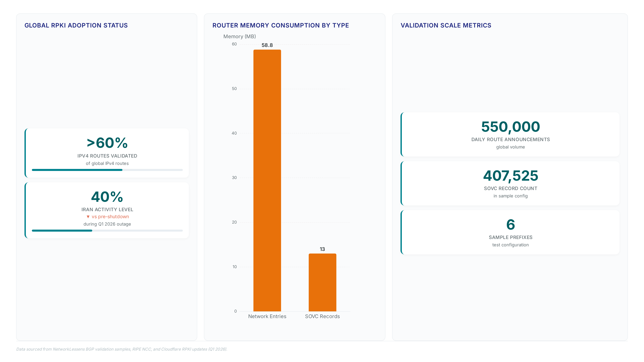The height and width of the screenshot is (362, 644).
Task: Select the Iran Activity Level progress bar
Action: click(x=107, y=231)
